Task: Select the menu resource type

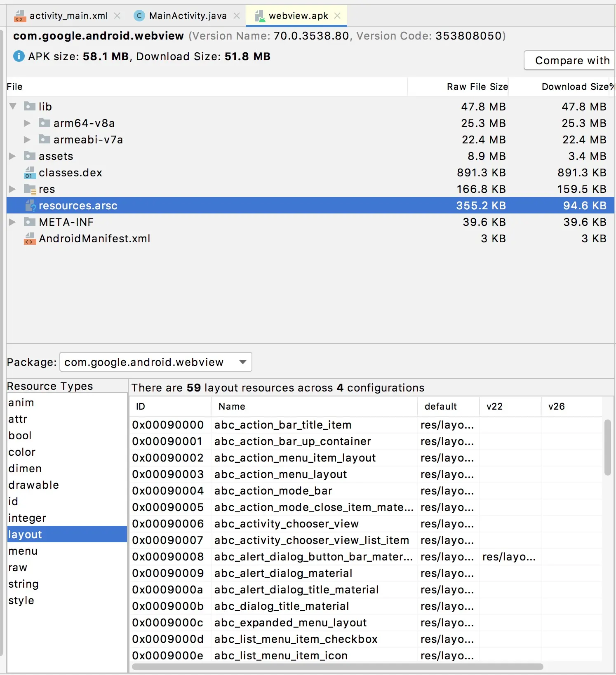Action: pyautogui.click(x=67, y=551)
